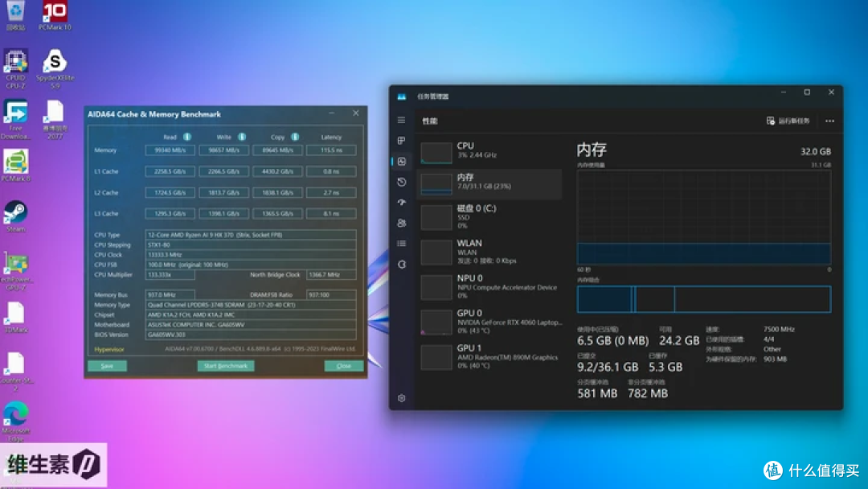
Task: Open the Users icon in Task Manager sidebar
Action: [x=402, y=223]
